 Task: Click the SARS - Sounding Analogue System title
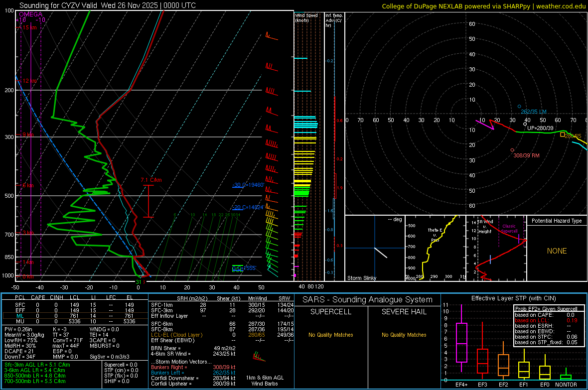coord(368,300)
